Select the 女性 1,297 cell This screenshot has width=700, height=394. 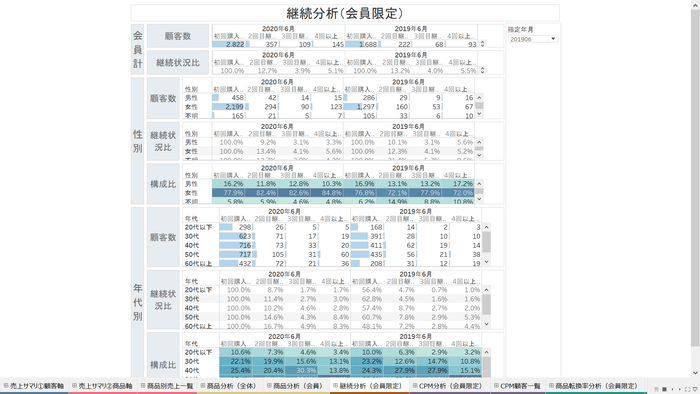point(360,107)
